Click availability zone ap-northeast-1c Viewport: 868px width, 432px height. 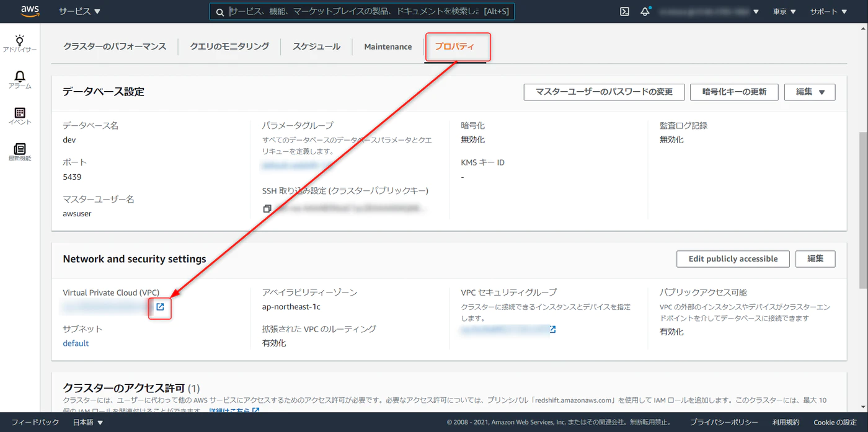click(x=291, y=307)
